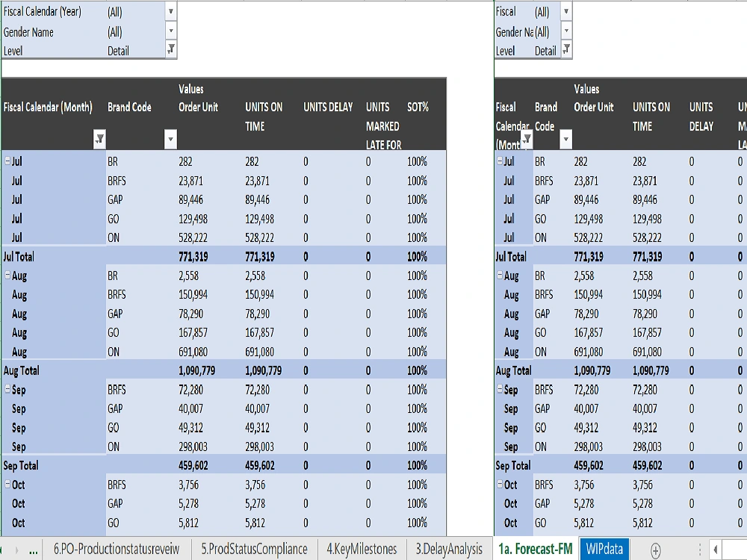Collapse the Oct group in right pivot
This screenshot has height=560, width=747.
pyautogui.click(x=500, y=485)
